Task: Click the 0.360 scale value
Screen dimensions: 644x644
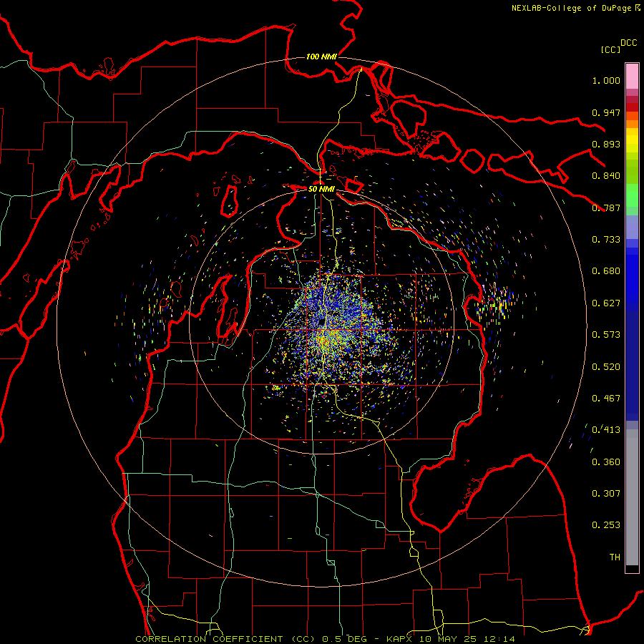Action: pyautogui.click(x=606, y=462)
